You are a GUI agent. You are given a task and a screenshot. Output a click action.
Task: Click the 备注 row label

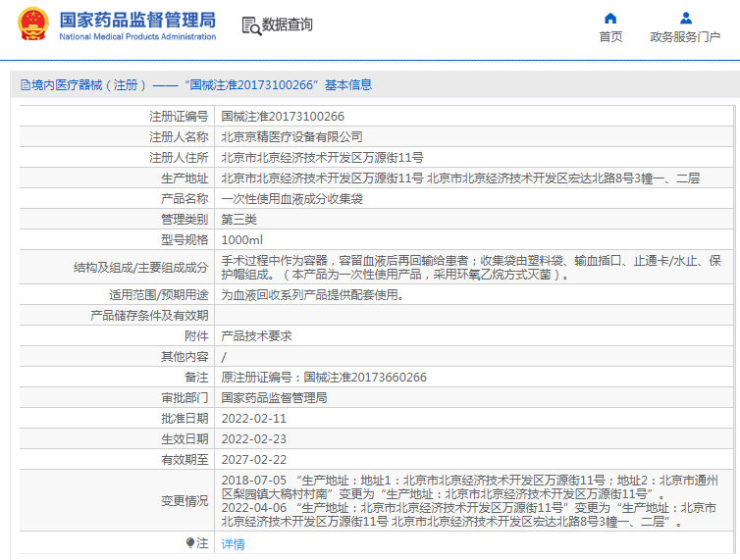click(x=196, y=378)
